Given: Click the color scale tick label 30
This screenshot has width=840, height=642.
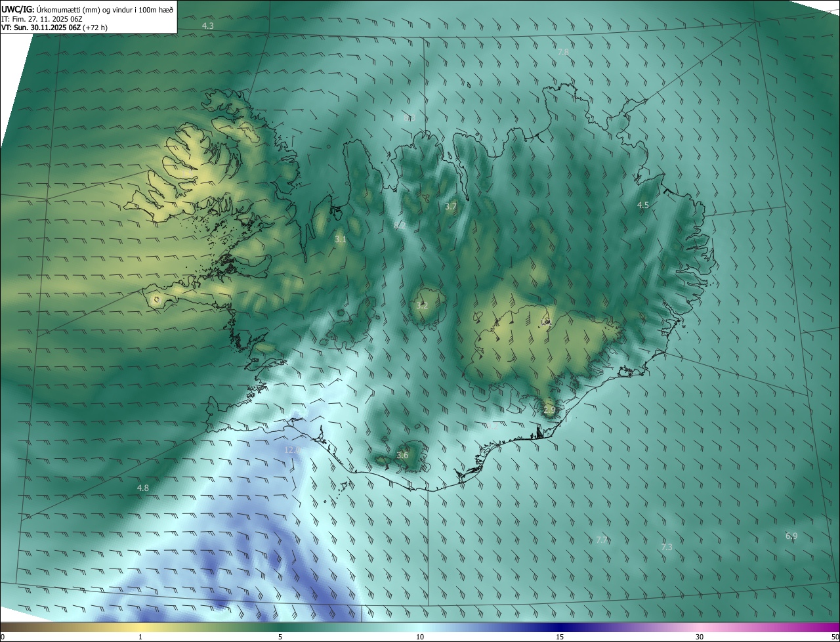Looking at the screenshot, I should point(700,637).
